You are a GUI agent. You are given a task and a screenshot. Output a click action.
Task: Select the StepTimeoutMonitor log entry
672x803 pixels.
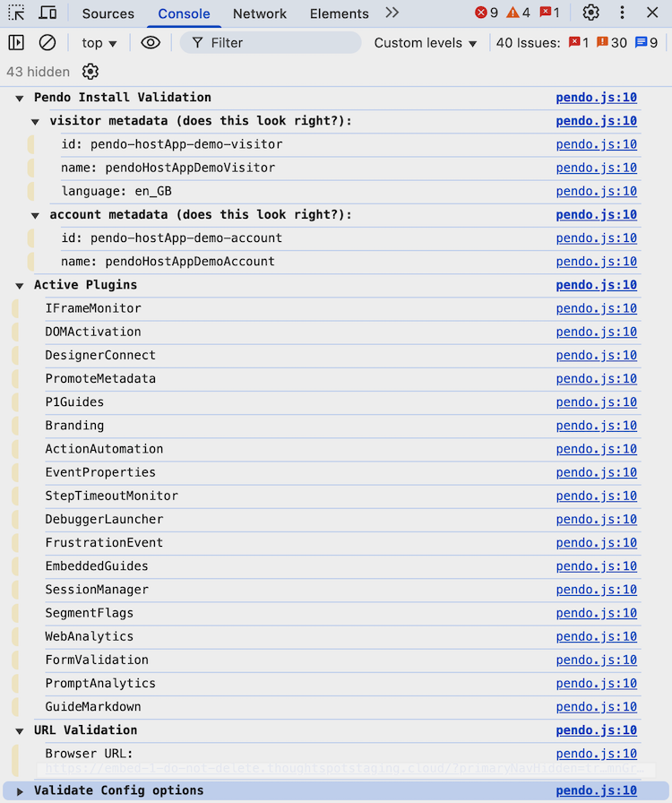[112, 496]
